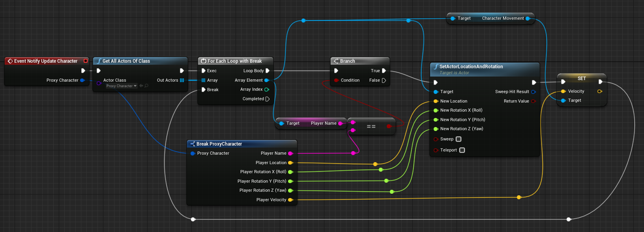Select the For Each Loop with Break node header
The width and height of the screenshot is (644, 232).
[x=236, y=61]
